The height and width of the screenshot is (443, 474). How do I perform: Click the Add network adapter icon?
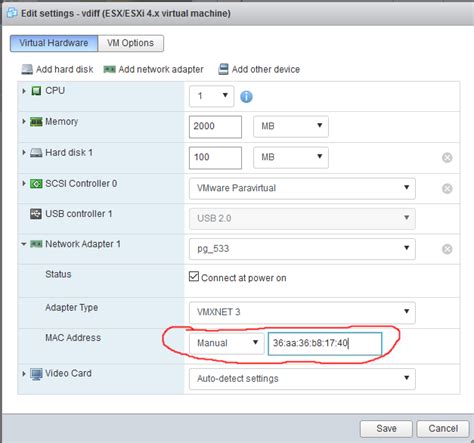110,69
